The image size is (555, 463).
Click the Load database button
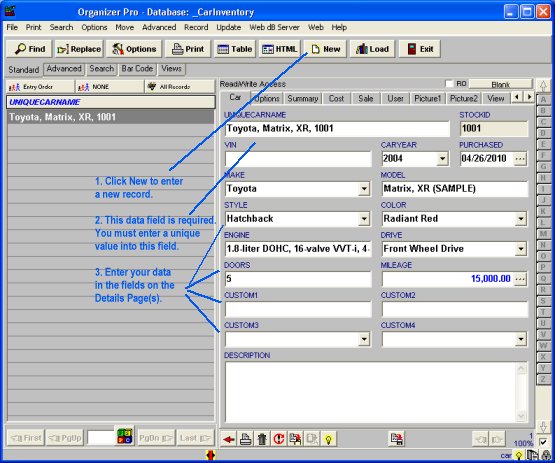[372, 49]
